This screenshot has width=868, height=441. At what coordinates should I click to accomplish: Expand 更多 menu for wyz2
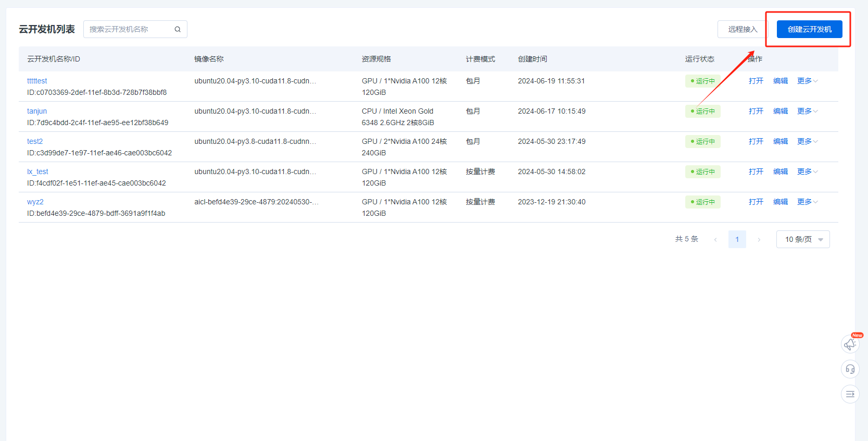[808, 202]
